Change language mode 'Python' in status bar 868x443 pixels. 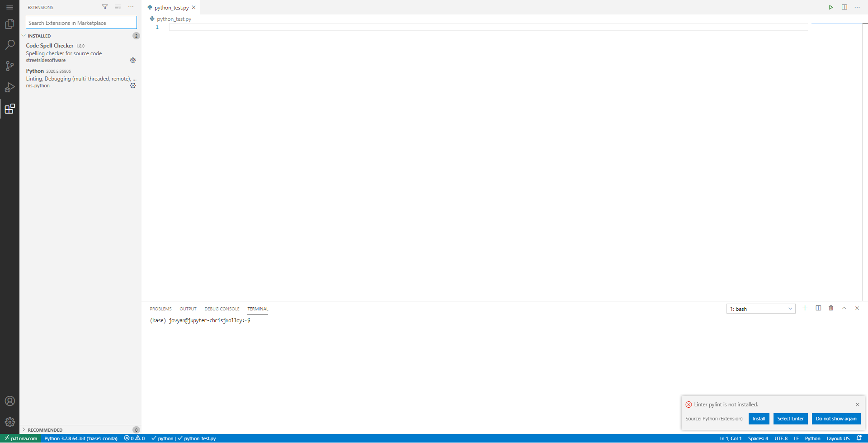point(812,438)
